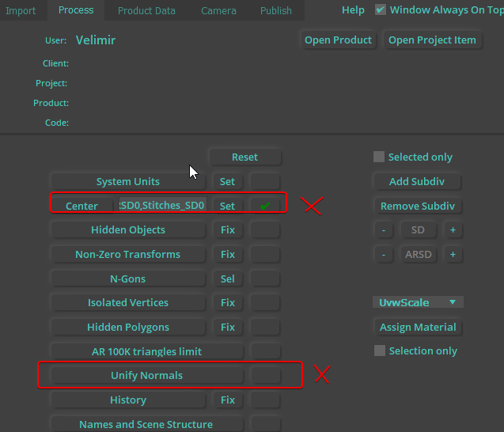Open the UvwScale dropdown

point(418,302)
